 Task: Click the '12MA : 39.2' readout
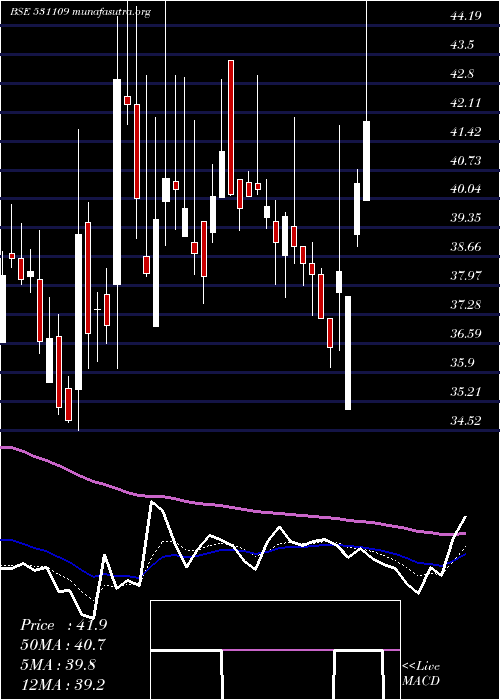[x=62, y=685]
